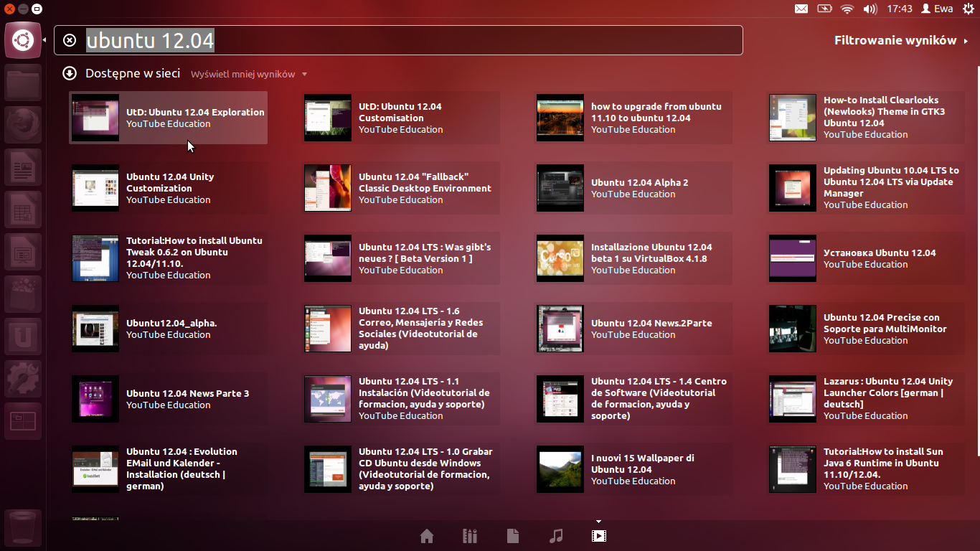This screenshot has height=551, width=980.
Task: Open 1.0 Grabar CD Ubuntu desde Windows video
Action: point(401,469)
